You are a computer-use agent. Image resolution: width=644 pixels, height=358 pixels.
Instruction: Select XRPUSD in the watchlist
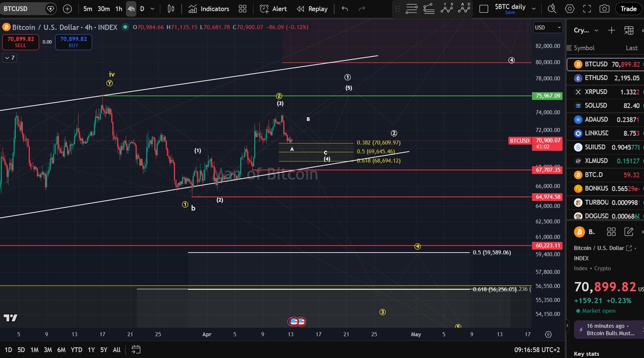[605, 92]
